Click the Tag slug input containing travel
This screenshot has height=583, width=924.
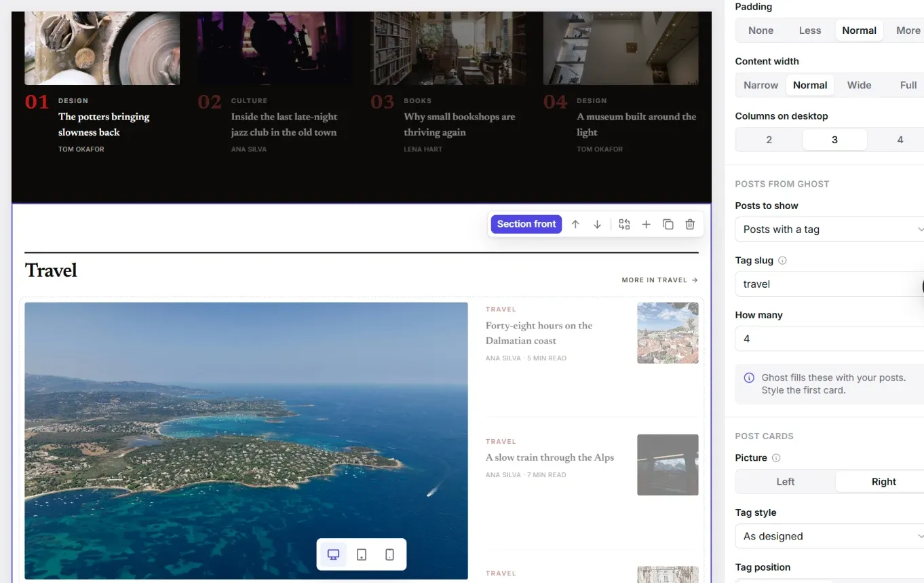830,284
